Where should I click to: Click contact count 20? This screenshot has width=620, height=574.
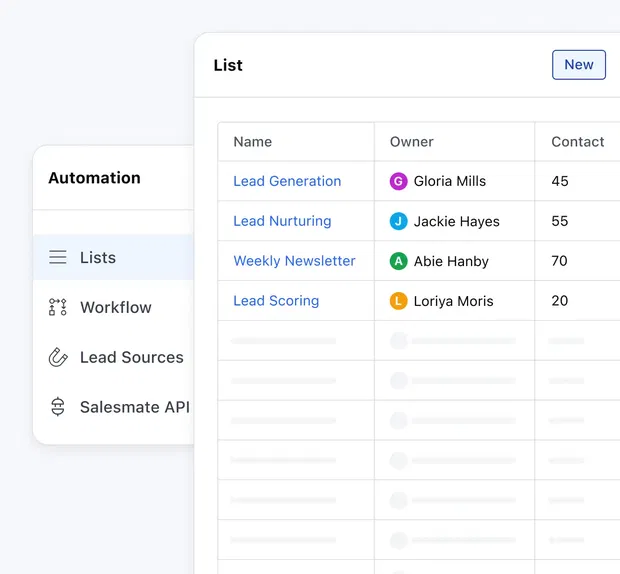click(x=560, y=301)
